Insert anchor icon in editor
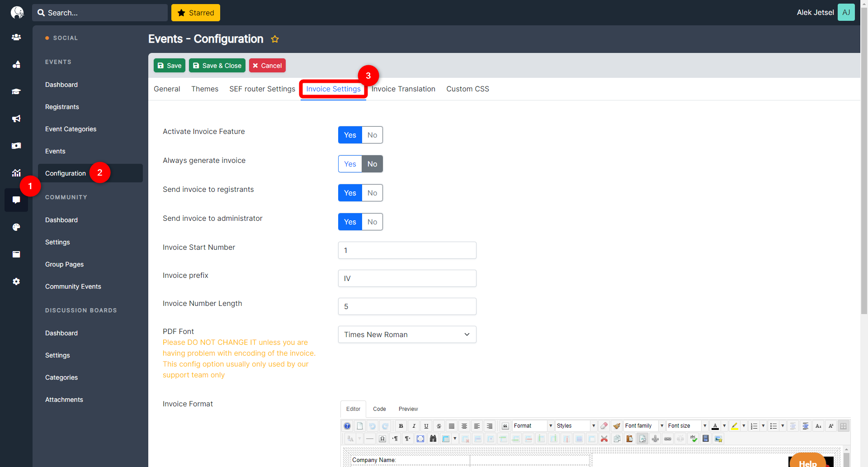The image size is (868, 467). (x=655, y=438)
